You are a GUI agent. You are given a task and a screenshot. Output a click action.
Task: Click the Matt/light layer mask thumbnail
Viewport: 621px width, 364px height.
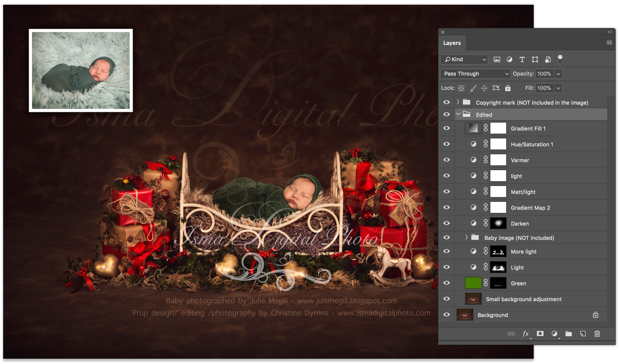498,192
